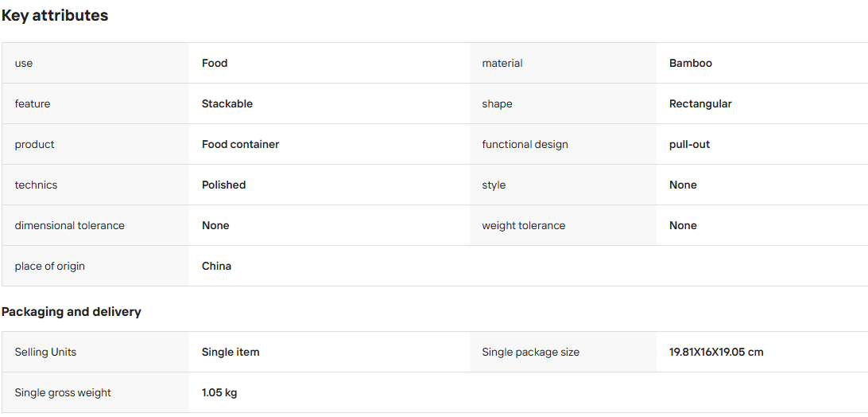Select the Food container product value

[x=240, y=144]
